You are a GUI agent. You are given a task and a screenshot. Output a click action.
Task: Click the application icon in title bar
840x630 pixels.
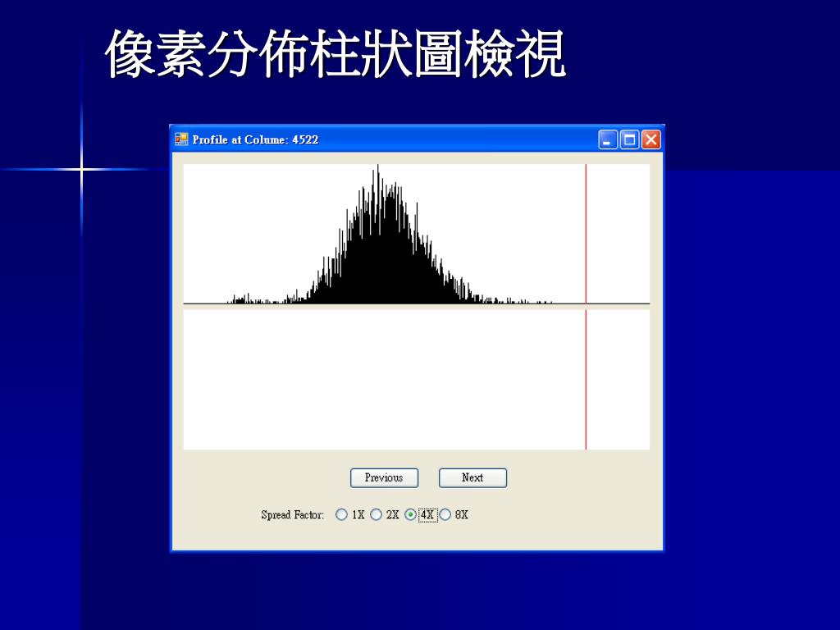pos(181,139)
